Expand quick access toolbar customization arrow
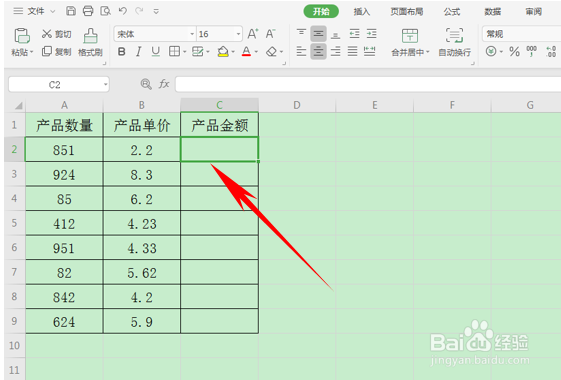Image resolution: width=561 pixels, height=380 pixels. pyautogui.click(x=156, y=11)
